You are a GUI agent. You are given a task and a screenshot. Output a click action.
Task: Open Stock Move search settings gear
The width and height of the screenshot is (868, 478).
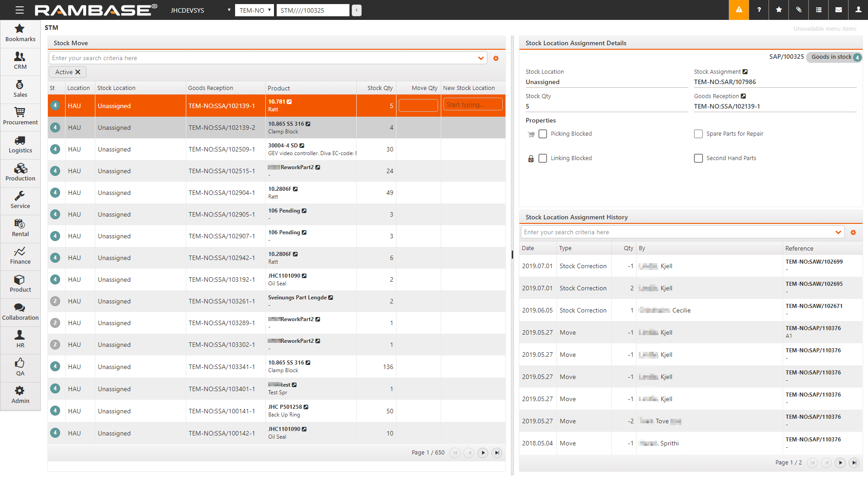click(496, 58)
